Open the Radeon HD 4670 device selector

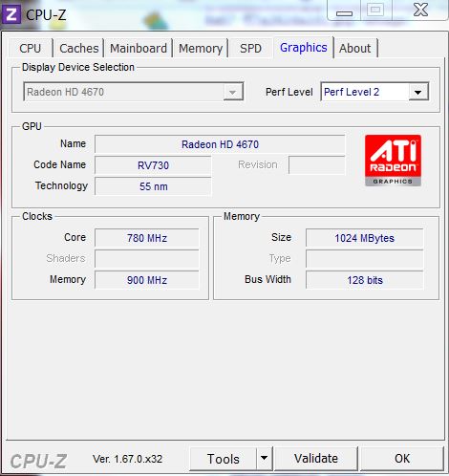click(134, 92)
